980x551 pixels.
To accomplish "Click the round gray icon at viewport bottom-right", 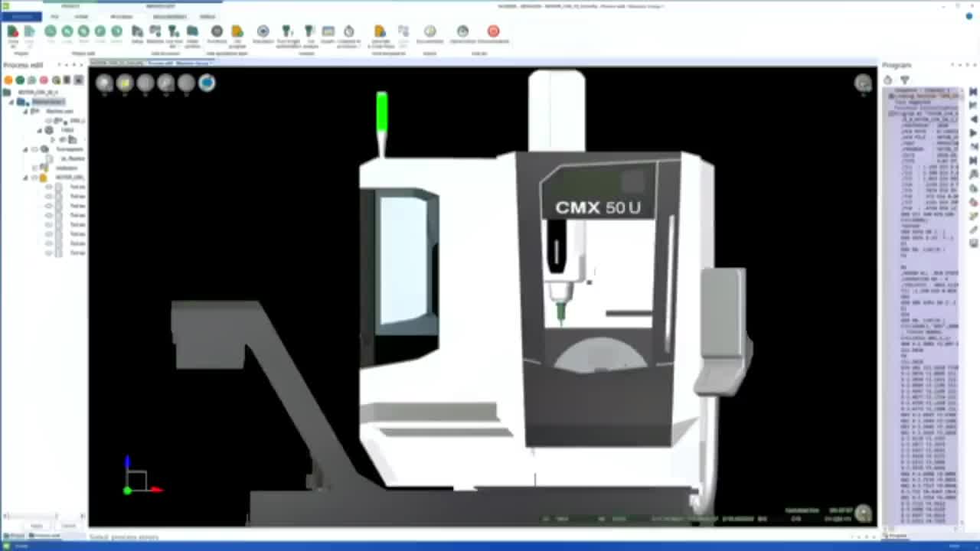I will (x=863, y=514).
